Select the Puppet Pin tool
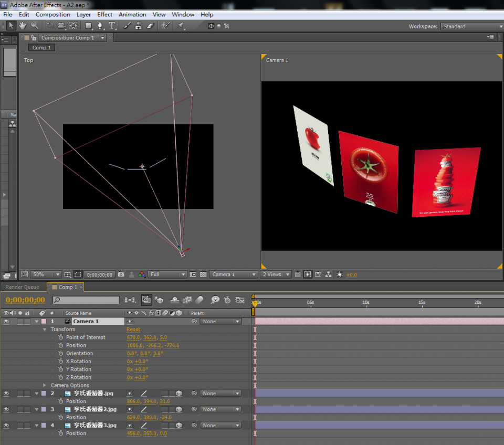This screenshot has height=445, width=504. click(181, 26)
